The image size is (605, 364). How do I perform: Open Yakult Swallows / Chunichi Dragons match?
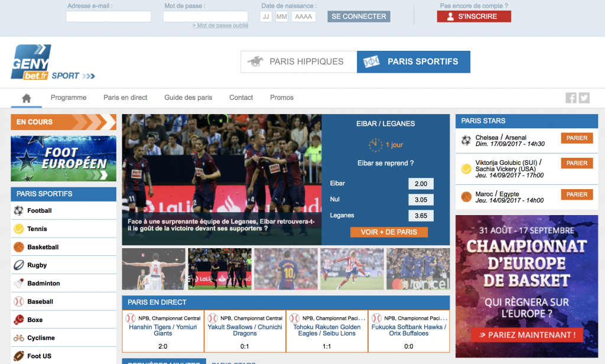(245, 330)
